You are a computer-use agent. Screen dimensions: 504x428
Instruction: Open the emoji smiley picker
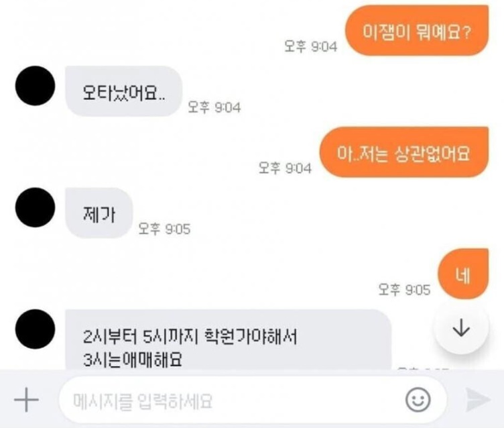(418, 400)
